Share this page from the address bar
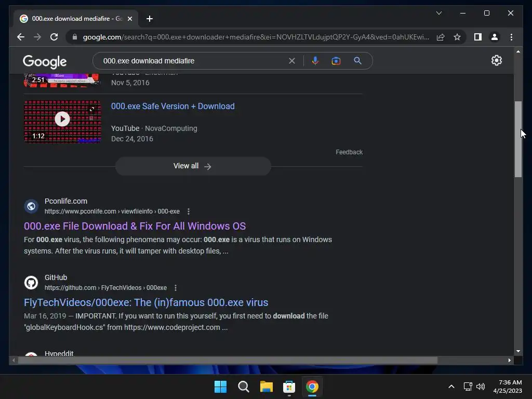Image resolution: width=532 pixels, height=399 pixels. point(441,37)
